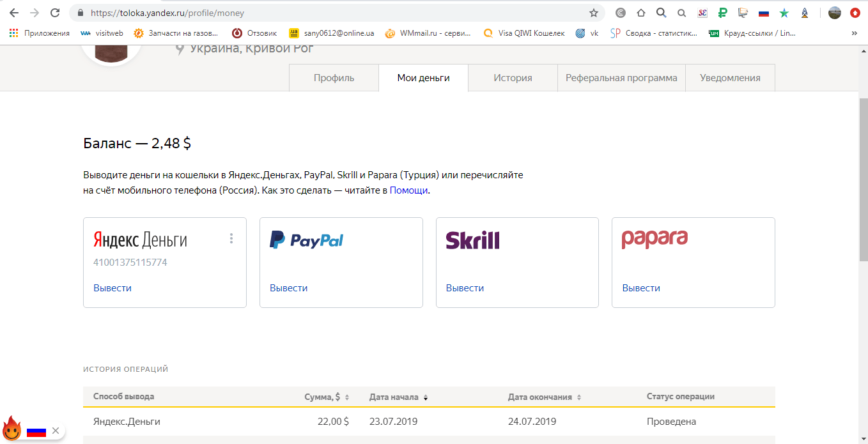Open Яндекс Деньги wallet options menu
This screenshot has height=444, width=868.
[231, 238]
